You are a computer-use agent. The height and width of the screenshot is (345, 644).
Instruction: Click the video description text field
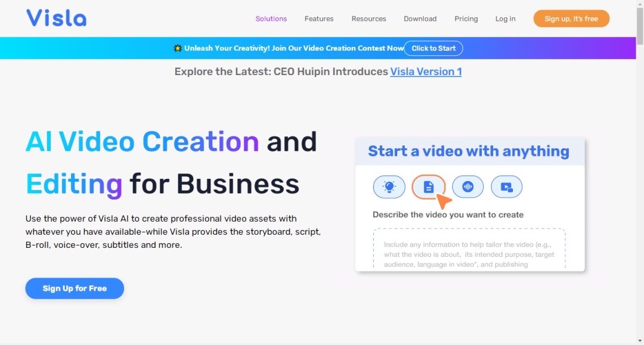(469, 248)
